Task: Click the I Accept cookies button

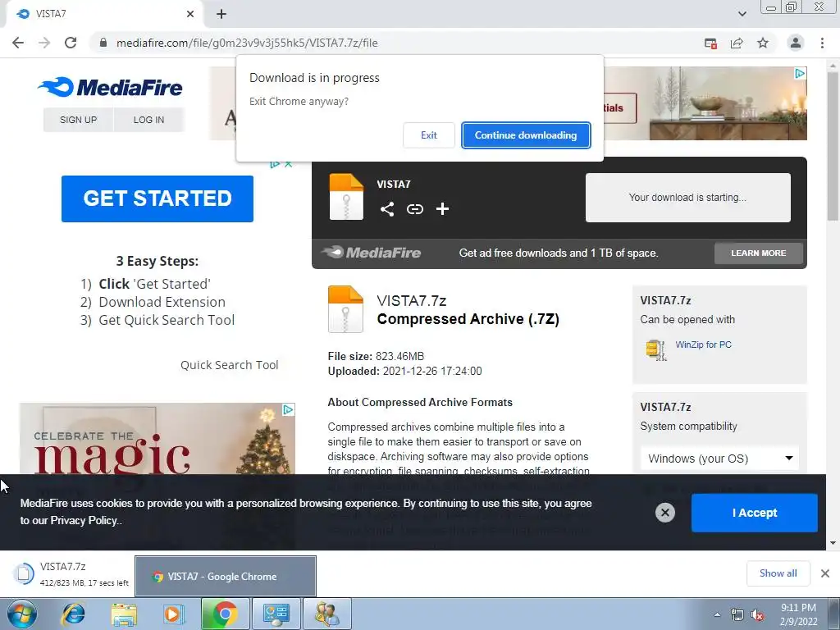Action: tap(755, 513)
